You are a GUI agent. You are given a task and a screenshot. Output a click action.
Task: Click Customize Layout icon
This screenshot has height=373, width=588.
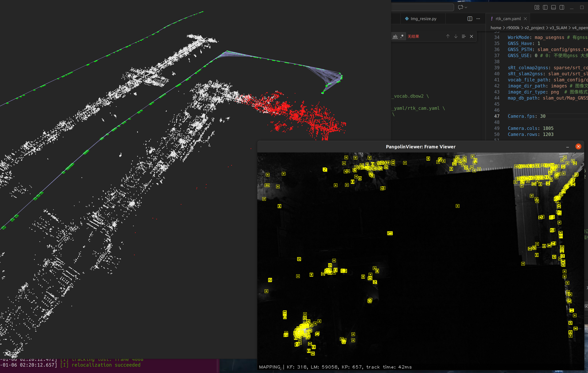pos(537,7)
